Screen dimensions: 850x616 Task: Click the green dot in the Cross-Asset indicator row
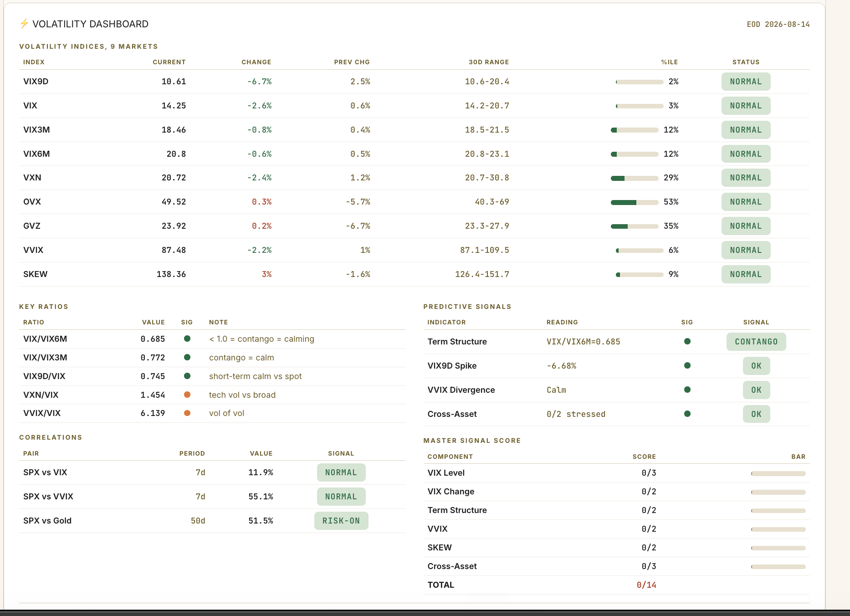[687, 414]
